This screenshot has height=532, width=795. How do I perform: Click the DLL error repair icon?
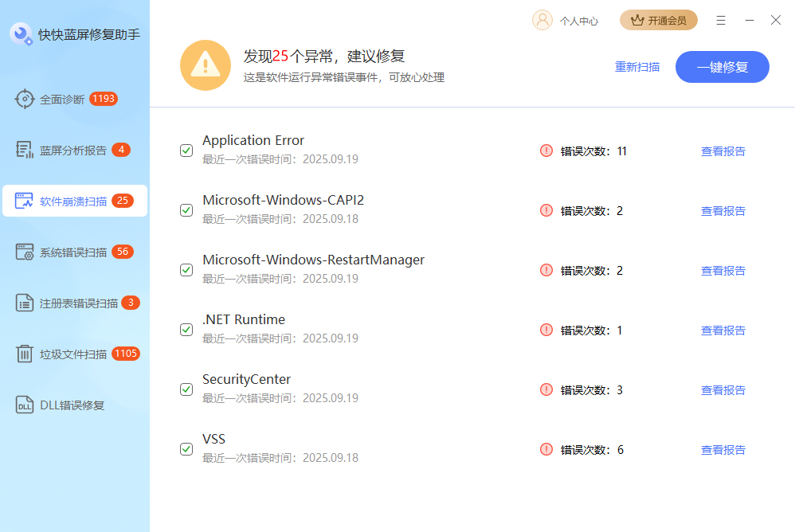[25, 405]
